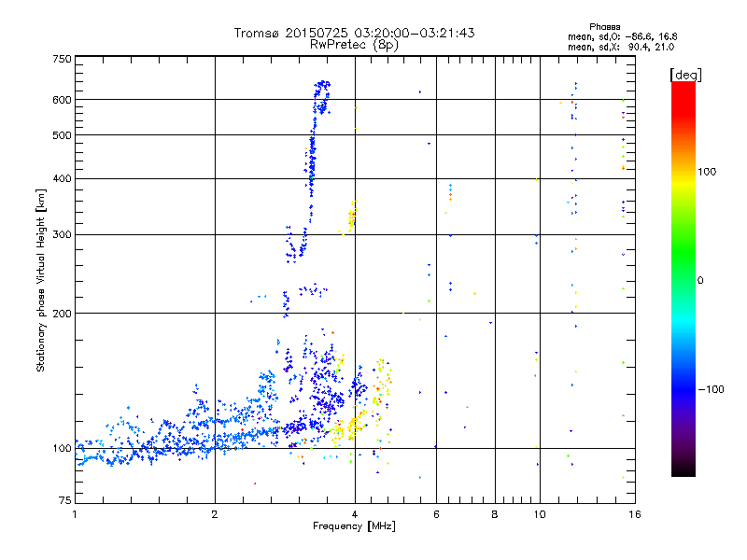Image resolution: width=747 pixels, height=560 pixels.
Task: Click the x-axis tick label '1'
Action: 75,514
